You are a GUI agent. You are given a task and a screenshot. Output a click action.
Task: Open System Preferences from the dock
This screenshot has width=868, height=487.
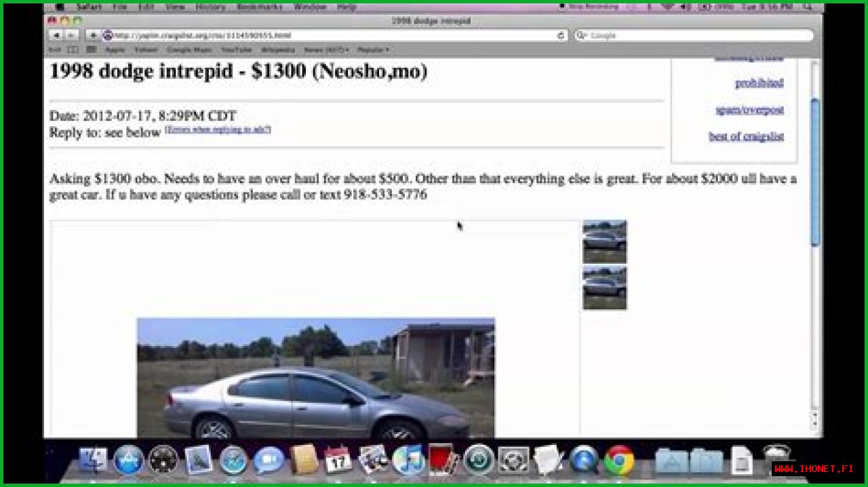[x=513, y=460]
